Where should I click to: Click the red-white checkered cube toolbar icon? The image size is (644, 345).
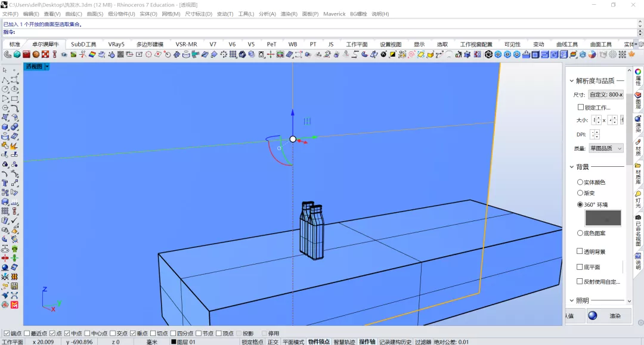45,55
